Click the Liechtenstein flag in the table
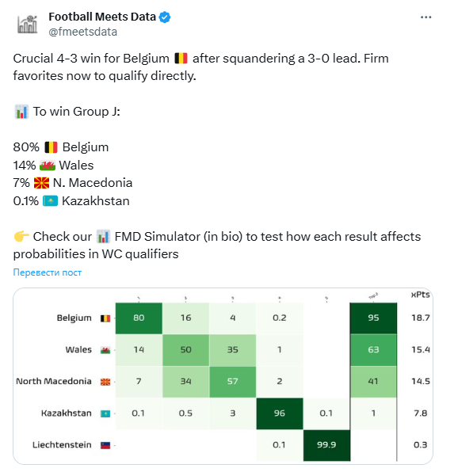This screenshot has width=454, height=476. click(x=105, y=445)
